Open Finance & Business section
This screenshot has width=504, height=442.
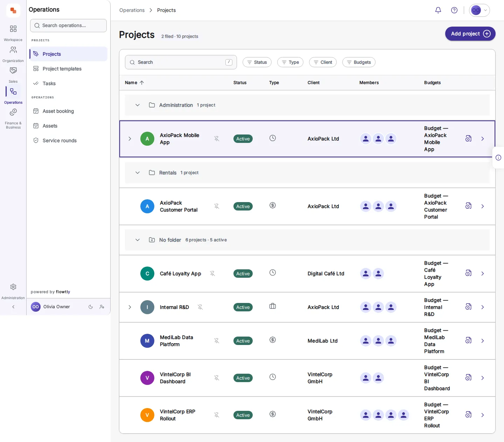[x=13, y=112]
